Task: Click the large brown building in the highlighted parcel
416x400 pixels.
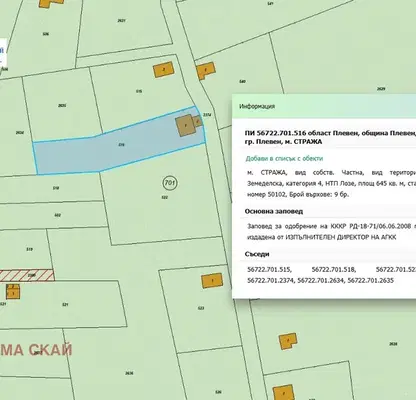Action: [x=185, y=125]
